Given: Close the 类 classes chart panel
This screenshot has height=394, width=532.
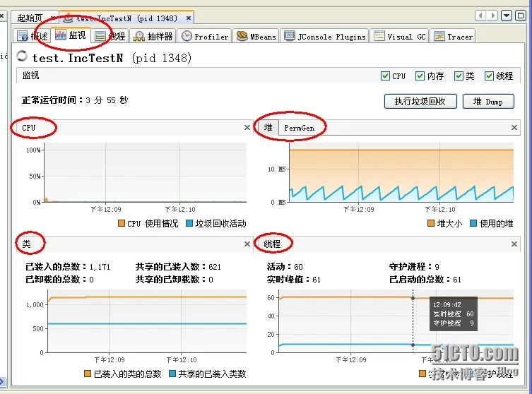Looking at the screenshot, I should tap(247, 244).
